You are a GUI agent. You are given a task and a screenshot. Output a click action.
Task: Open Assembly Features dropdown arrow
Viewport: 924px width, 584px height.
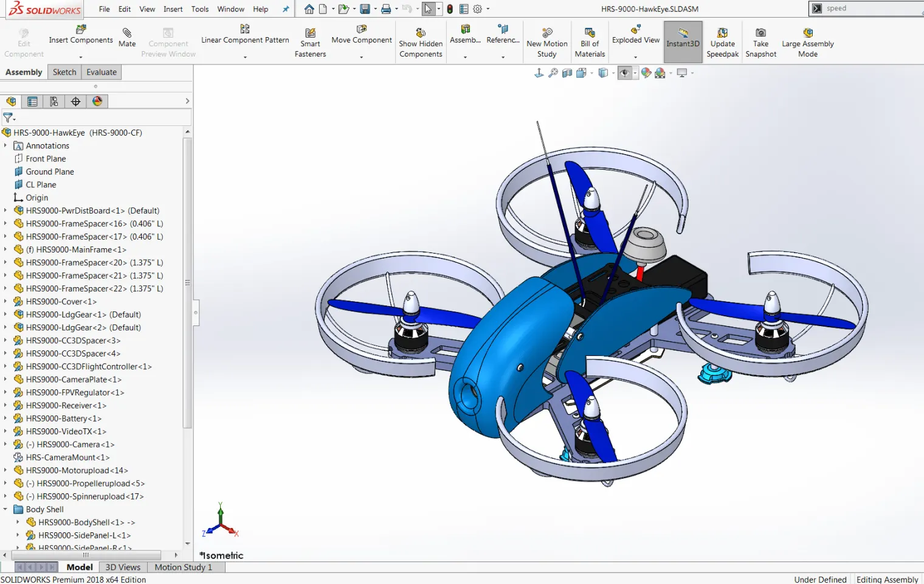[466, 57]
